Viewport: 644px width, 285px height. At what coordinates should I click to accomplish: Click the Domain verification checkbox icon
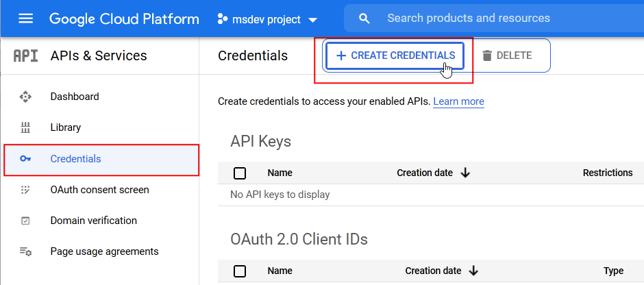click(25, 221)
